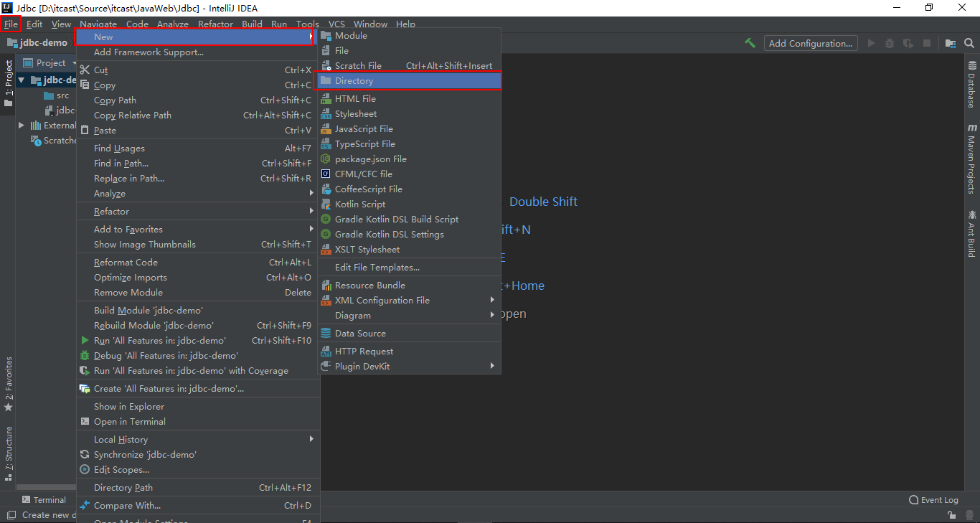Open Project Structure from the toolbar icon
The width and height of the screenshot is (980, 523).
point(950,43)
